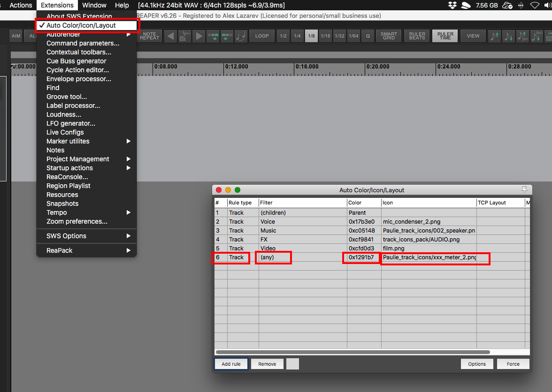Expand the ReaPack submenu
The height and width of the screenshot is (392, 552).
(86, 250)
